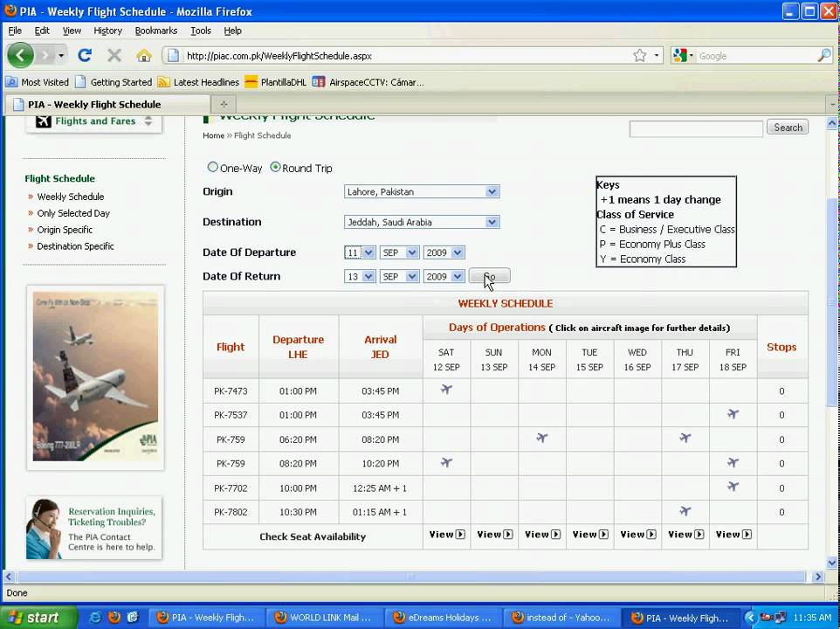Bookmark this page with the star icon

[640, 55]
